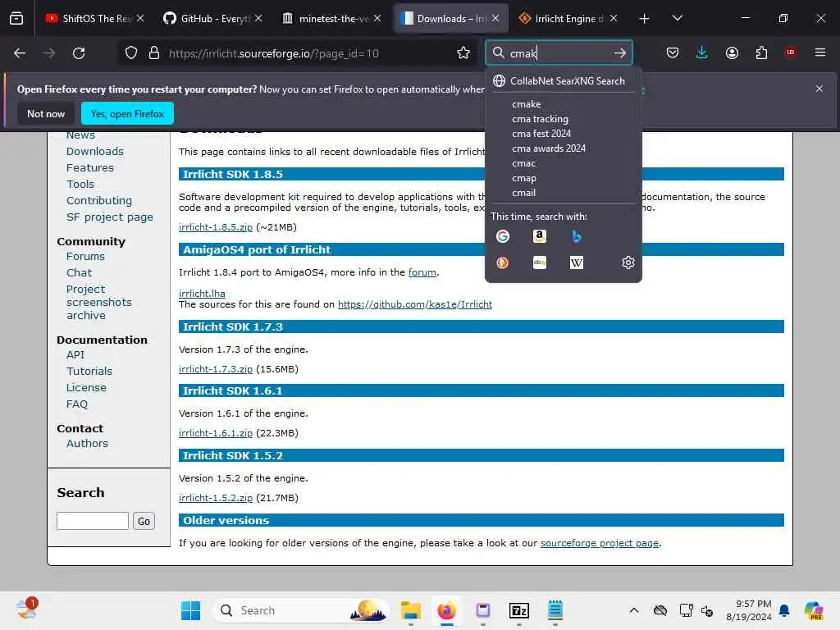The width and height of the screenshot is (840, 630).
Task: Open the Firefox downloads panel
Action: [702, 53]
